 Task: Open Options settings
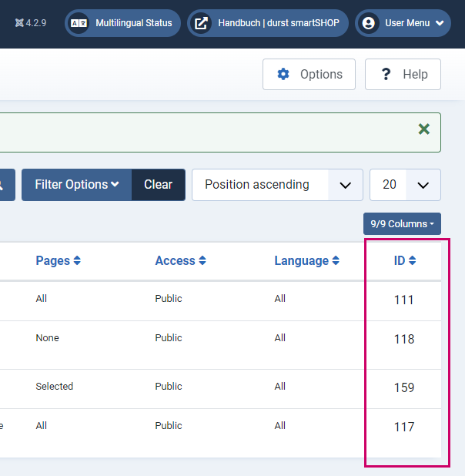(x=309, y=75)
